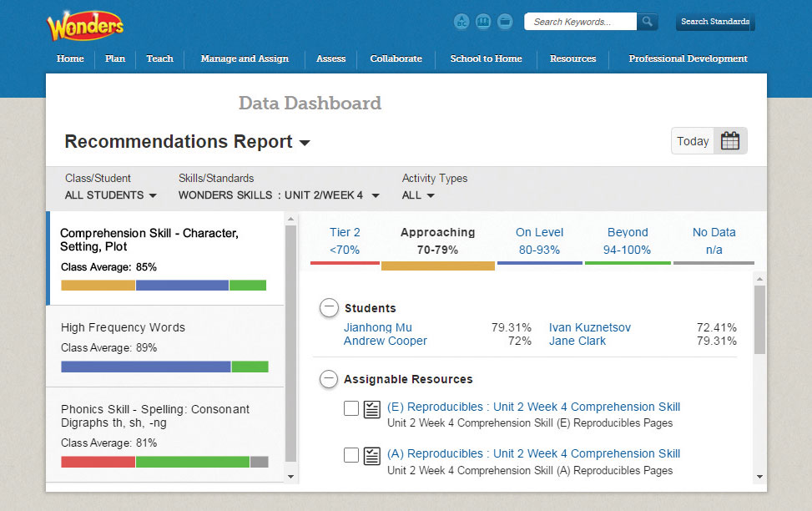Click Jianhong Mu's score 79.31%

(512, 327)
